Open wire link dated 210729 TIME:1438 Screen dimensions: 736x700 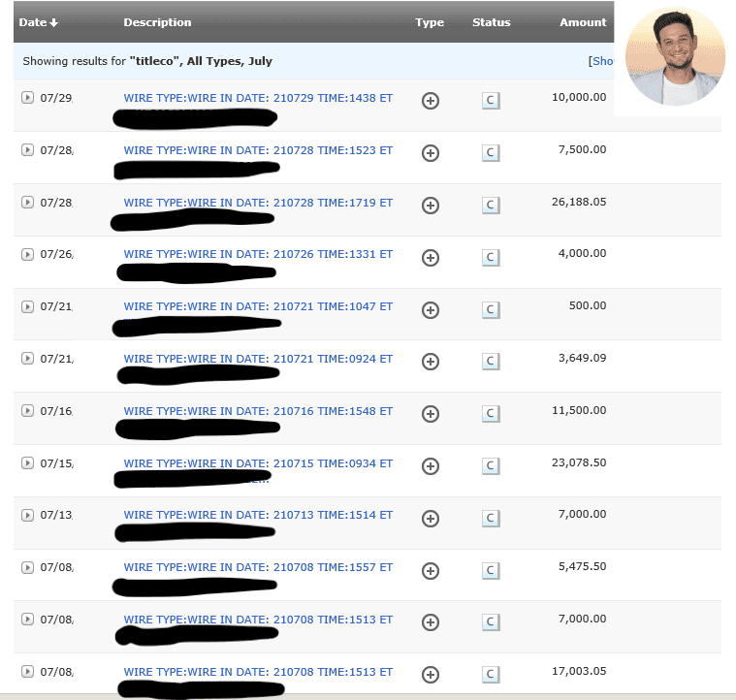click(258, 98)
